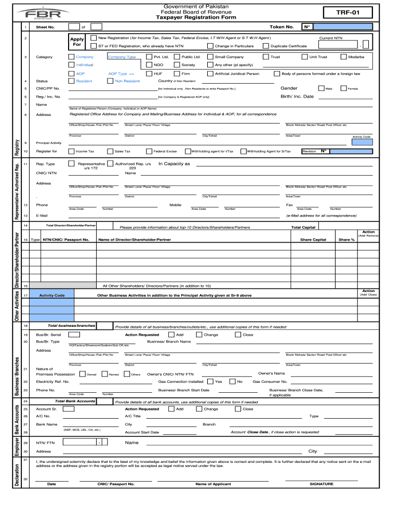Check the Rented premises possession box
The height and width of the screenshot is (532, 400).
click(x=104, y=374)
